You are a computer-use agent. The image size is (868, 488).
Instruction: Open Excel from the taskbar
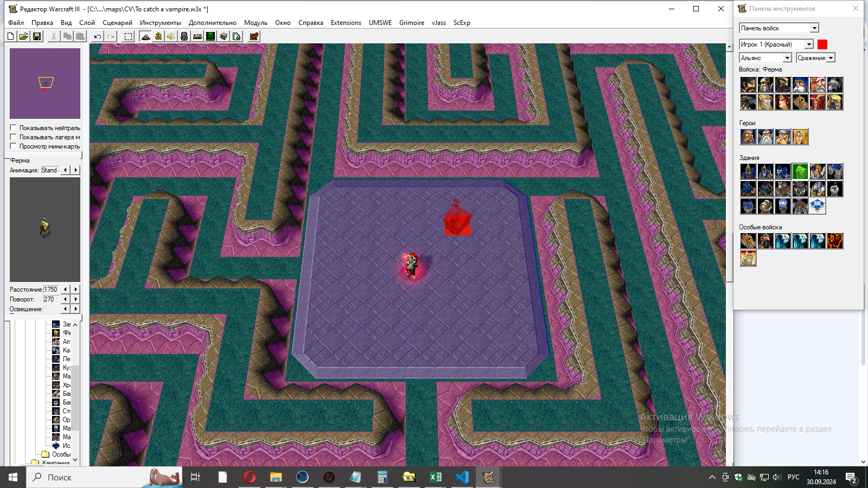[x=435, y=477]
